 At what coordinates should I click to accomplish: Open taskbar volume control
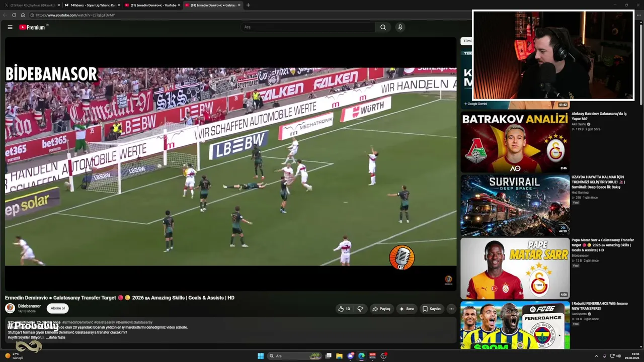pyautogui.click(x=618, y=356)
